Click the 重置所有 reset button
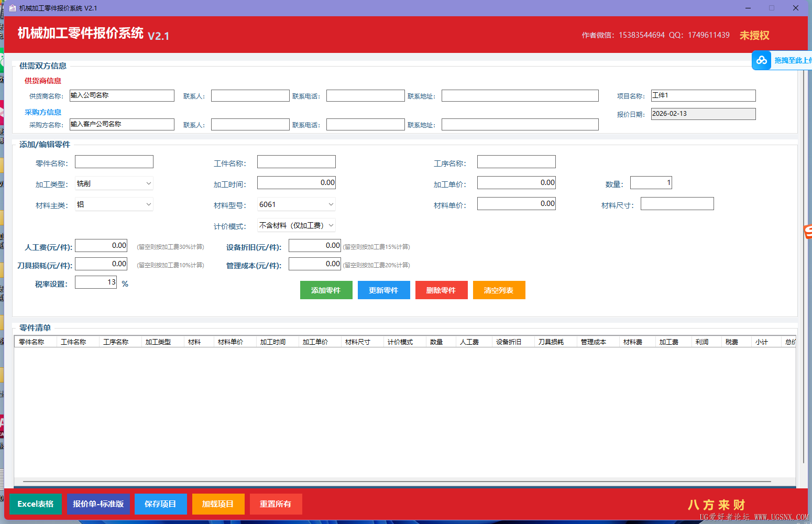Image resolution: width=812 pixels, height=524 pixels. coord(276,504)
